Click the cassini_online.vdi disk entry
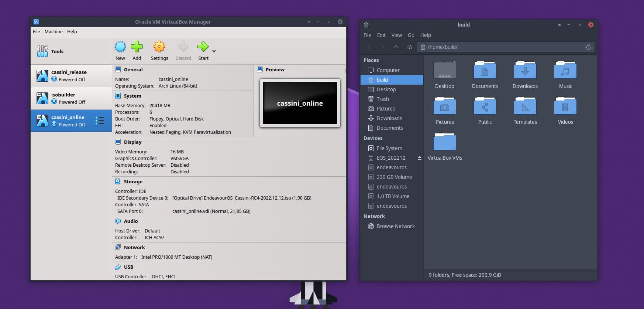The height and width of the screenshot is (309, 644). point(211,211)
